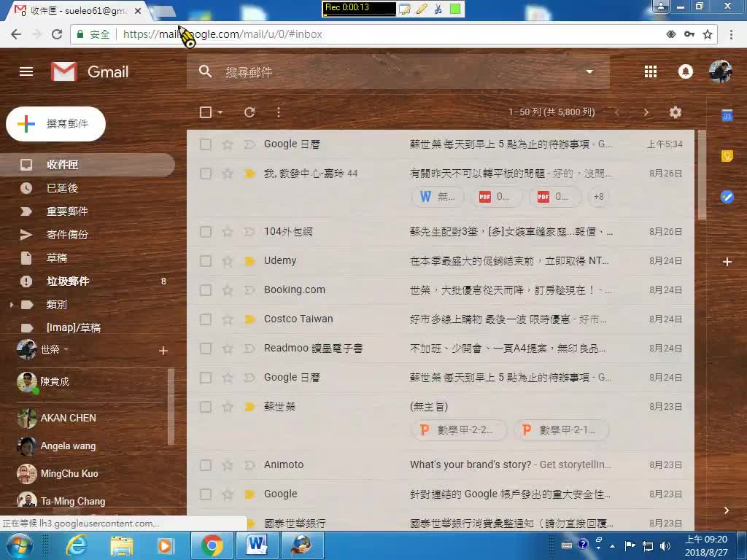Open the Google apps grid icon
Image resolution: width=747 pixels, height=560 pixels.
[x=650, y=71]
